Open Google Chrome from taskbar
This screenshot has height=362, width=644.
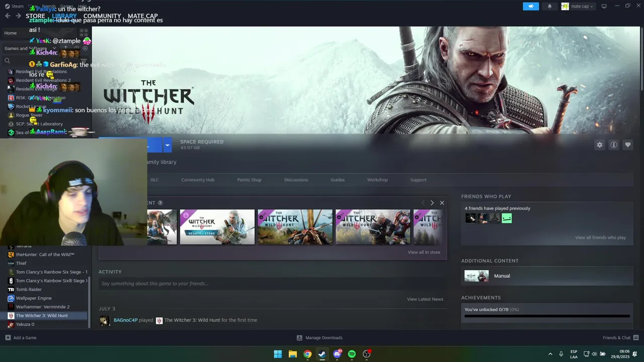click(x=307, y=354)
